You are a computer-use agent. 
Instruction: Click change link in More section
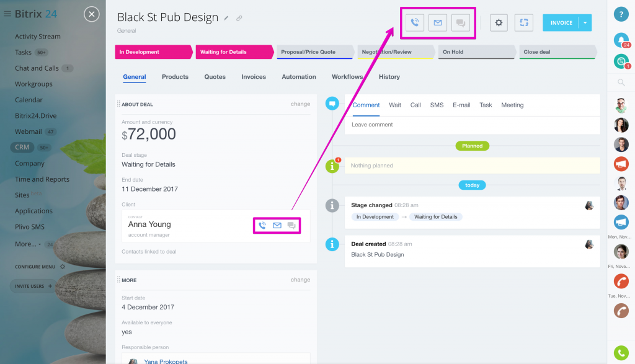click(x=300, y=280)
